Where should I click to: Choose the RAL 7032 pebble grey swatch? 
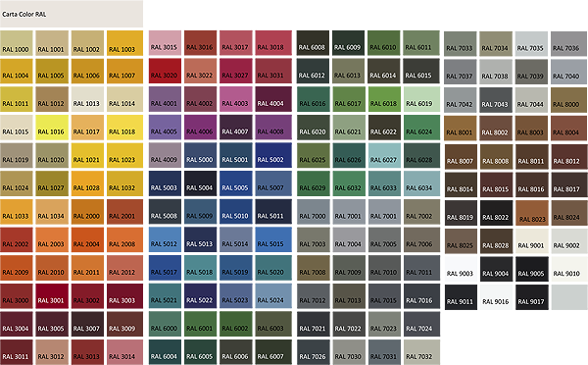421,352
